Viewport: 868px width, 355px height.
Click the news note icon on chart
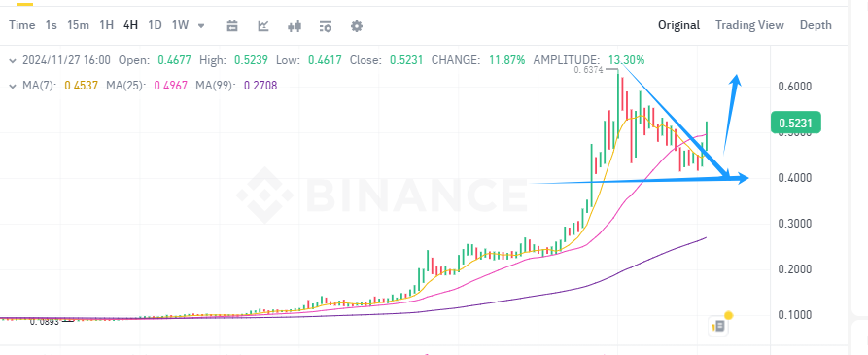719,326
